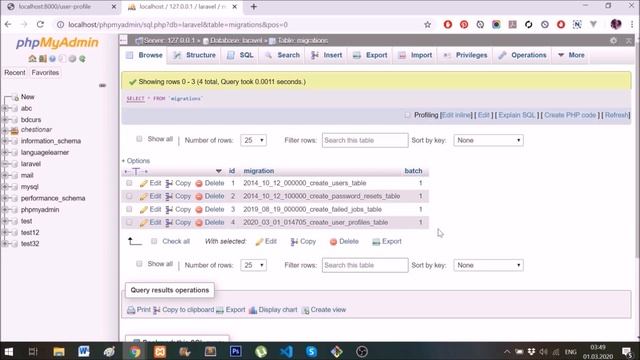Click the settings gear icon in sidebar
The height and width of the screenshot is (360, 640).
click(x=72, y=59)
